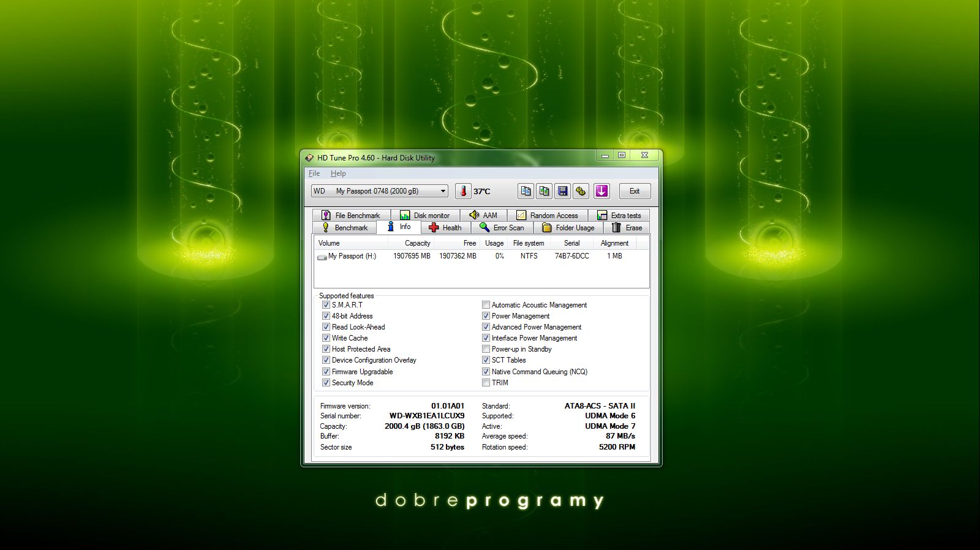Switch to the Error Scan tab

click(x=502, y=227)
